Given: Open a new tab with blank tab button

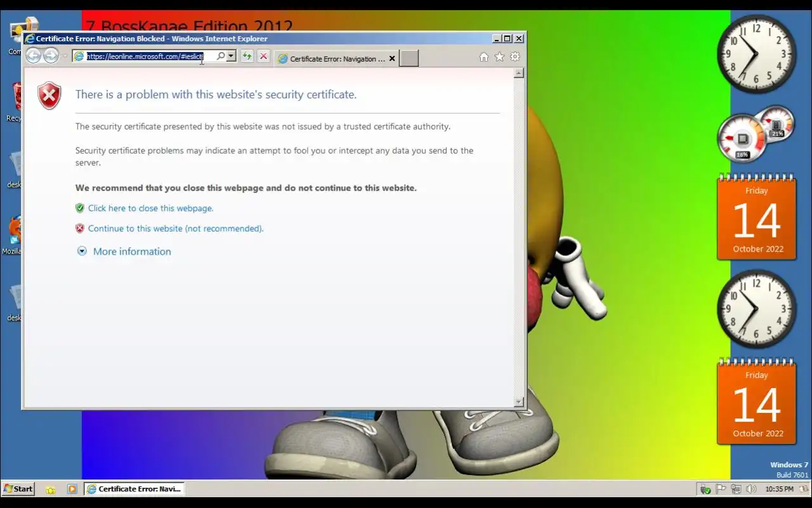Looking at the screenshot, I should [409, 58].
